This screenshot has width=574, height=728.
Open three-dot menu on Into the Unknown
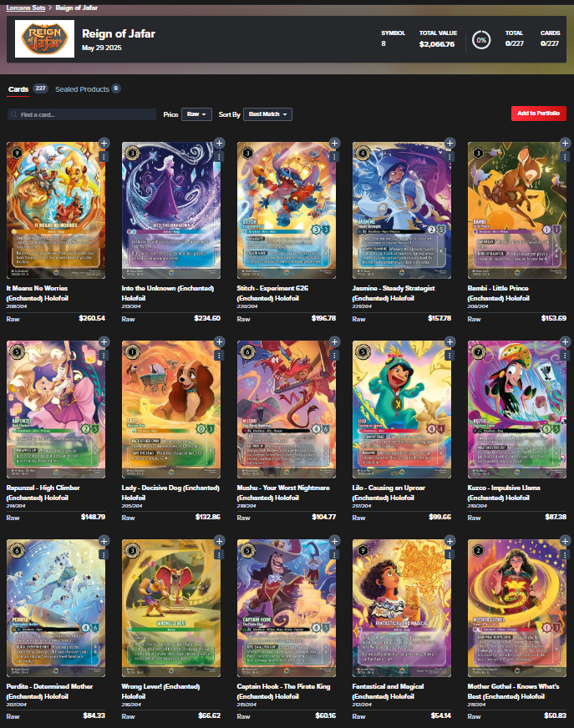(x=219, y=157)
